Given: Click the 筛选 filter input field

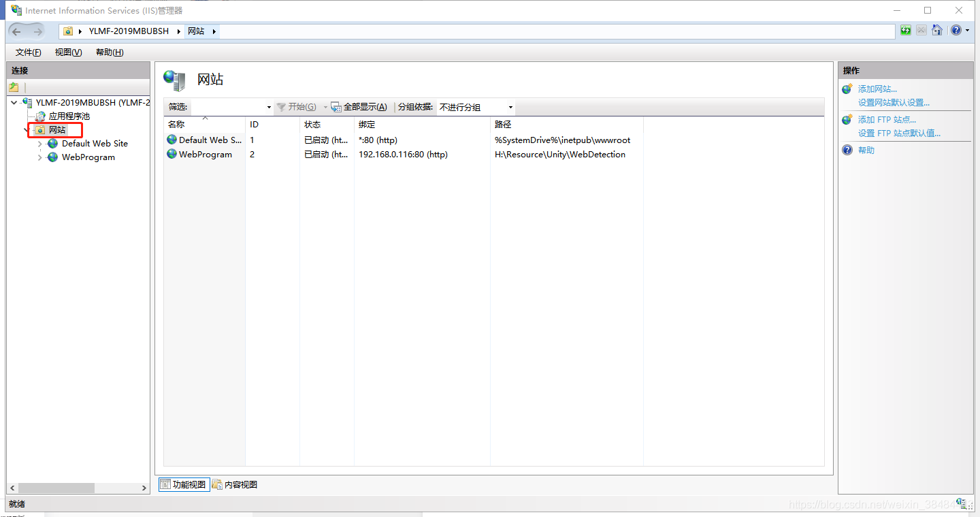Looking at the screenshot, I should 227,107.
